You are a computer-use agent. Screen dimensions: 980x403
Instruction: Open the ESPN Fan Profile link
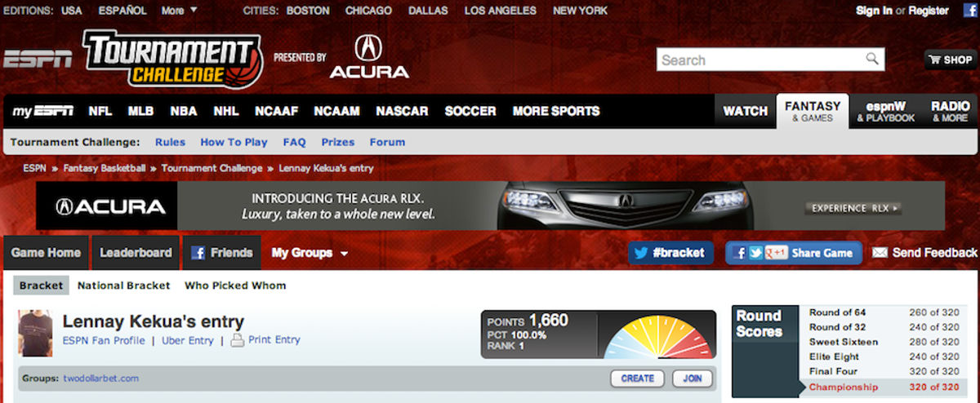point(104,340)
